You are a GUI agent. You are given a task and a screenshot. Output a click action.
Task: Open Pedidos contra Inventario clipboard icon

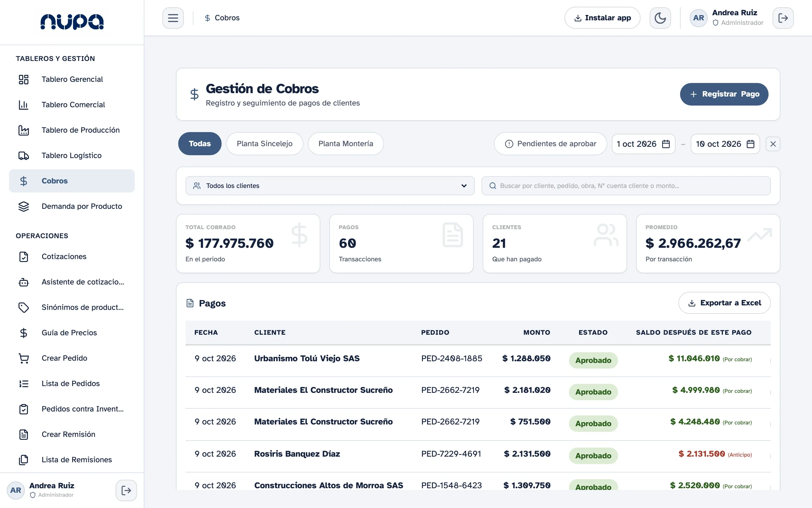click(23, 409)
